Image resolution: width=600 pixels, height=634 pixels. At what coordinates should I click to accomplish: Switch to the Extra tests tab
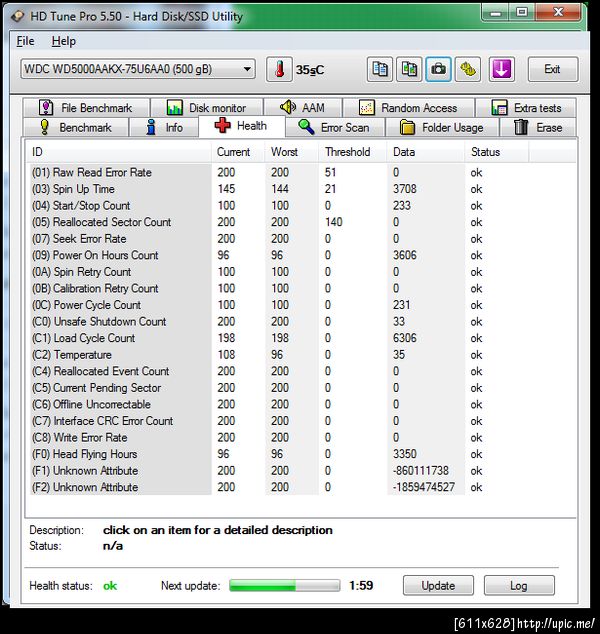click(526, 108)
